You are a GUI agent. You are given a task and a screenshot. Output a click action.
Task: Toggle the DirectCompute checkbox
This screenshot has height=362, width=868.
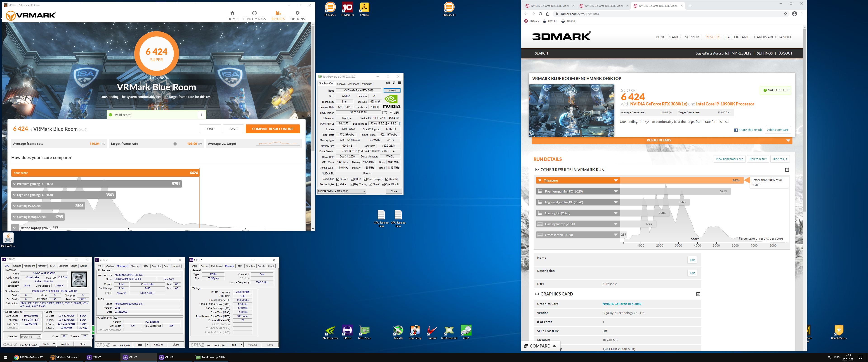365,179
